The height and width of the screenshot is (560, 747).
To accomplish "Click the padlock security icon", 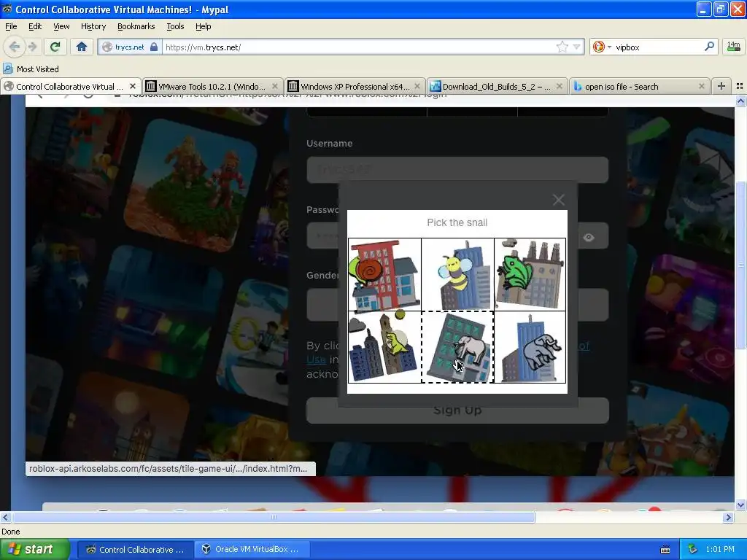I will click(x=153, y=47).
